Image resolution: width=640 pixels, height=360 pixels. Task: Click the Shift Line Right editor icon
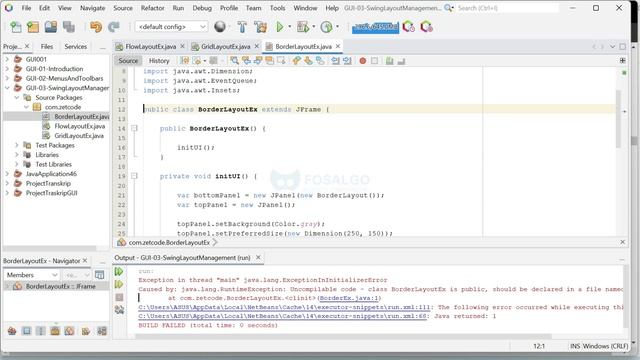(x=347, y=61)
